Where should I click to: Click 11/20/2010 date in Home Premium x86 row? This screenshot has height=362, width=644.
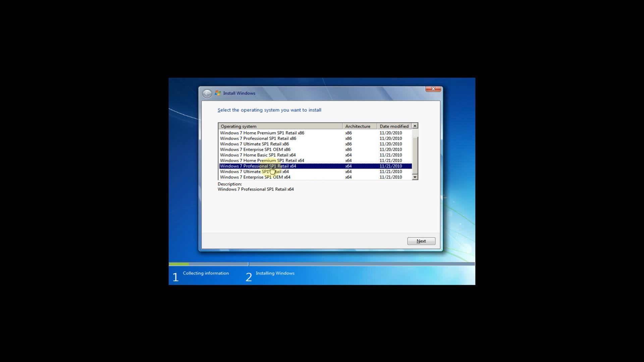(391, 133)
